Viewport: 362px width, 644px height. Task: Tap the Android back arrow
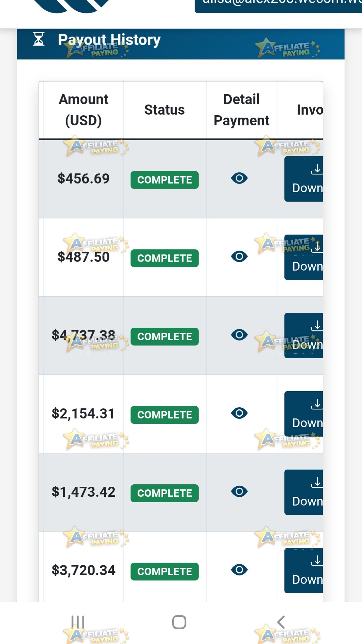click(x=281, y=622)
